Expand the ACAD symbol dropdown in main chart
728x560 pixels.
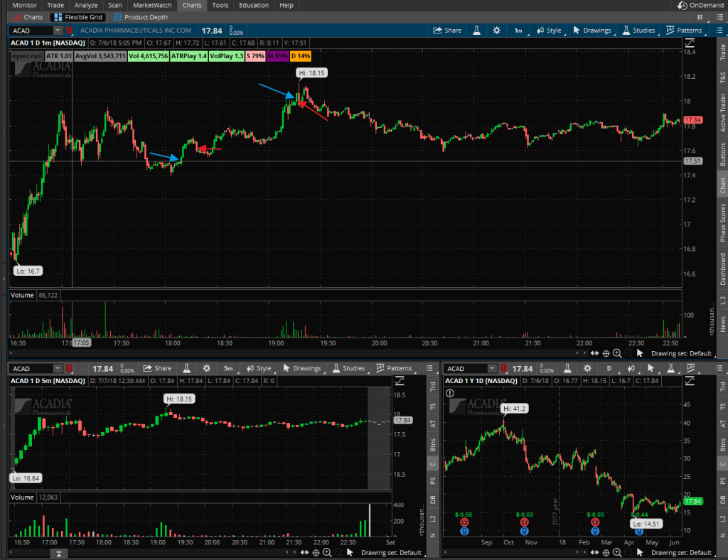coord(57,31)
